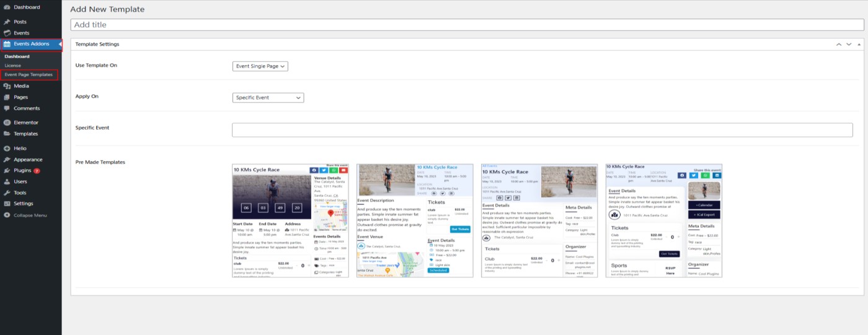Open Events Addons menu item
Viewport: 868px width, 335px height.
pyautogui.click(x=31, y=44)
